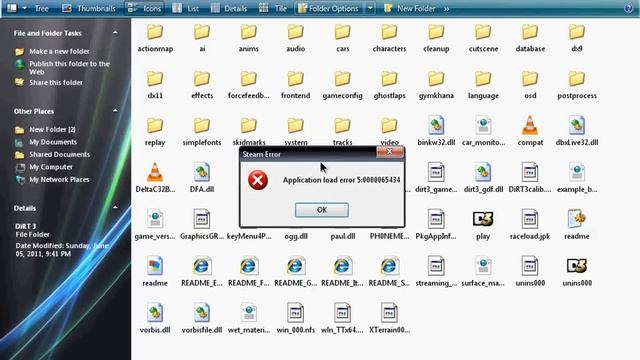Select the gameconfig folder
640x360 pixels.
342,85
